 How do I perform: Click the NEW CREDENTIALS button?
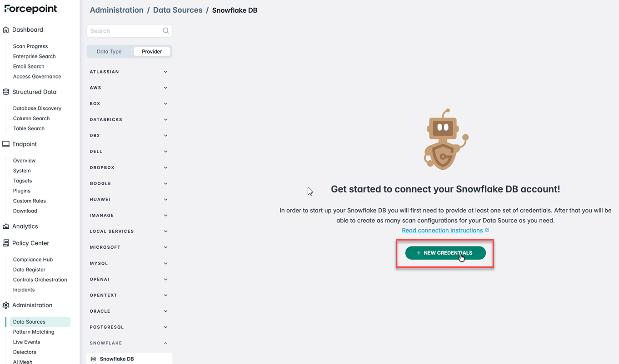pos(445,253)
